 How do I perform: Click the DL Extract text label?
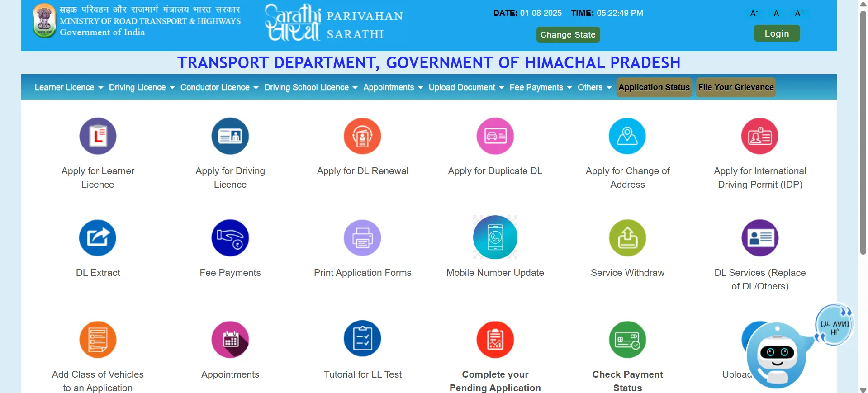click(98, 273)
